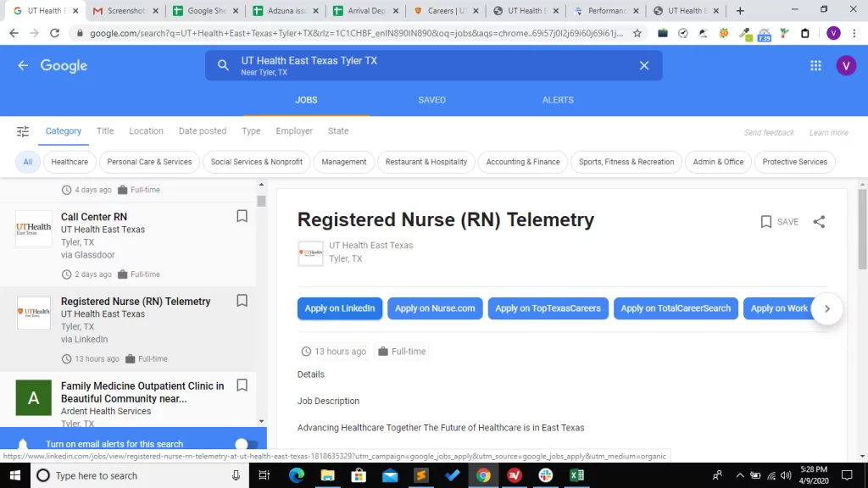The image size is (868, 488).
Task: Open the orange SQ extension icon
Action: (x=724, y=33)
